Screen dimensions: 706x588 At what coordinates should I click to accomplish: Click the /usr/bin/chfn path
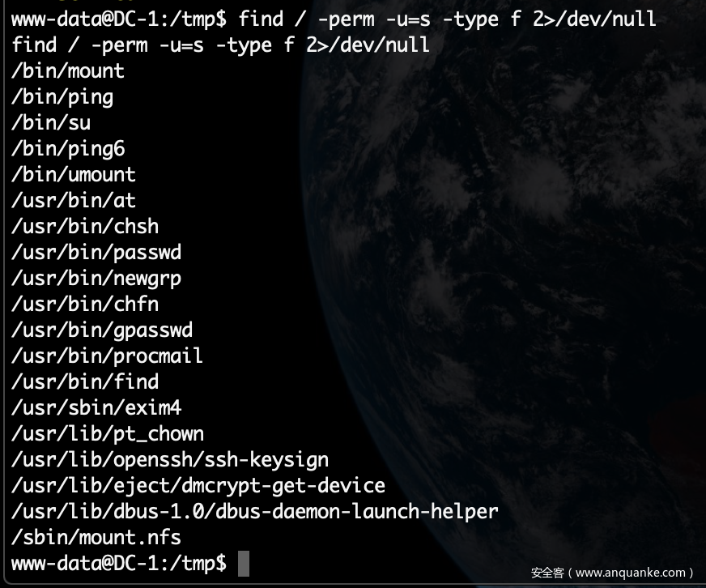(x=86, y=305)
